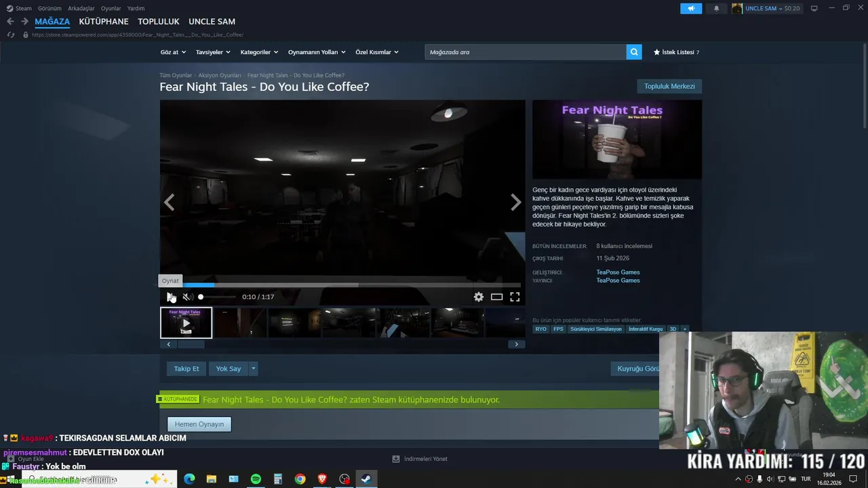This screenshot has width=868, height=488.
Task: Show next media with right chevron
Action: [516, 203]
